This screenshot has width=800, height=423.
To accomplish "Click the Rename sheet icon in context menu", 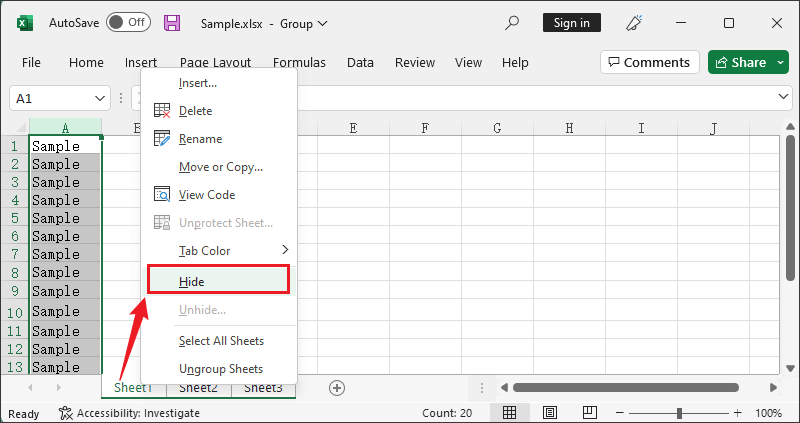I will click(x=162, y=139).
